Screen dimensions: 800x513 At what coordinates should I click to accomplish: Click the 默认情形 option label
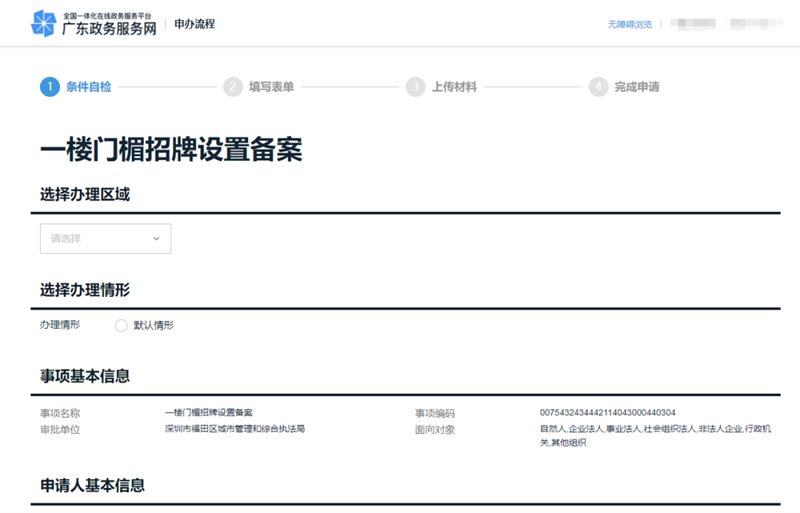tap(153, 325)
